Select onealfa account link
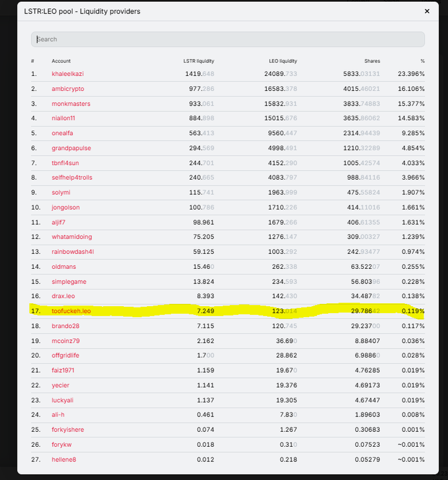The height and width of the screenshot is (480, 448). click(62, 133)
